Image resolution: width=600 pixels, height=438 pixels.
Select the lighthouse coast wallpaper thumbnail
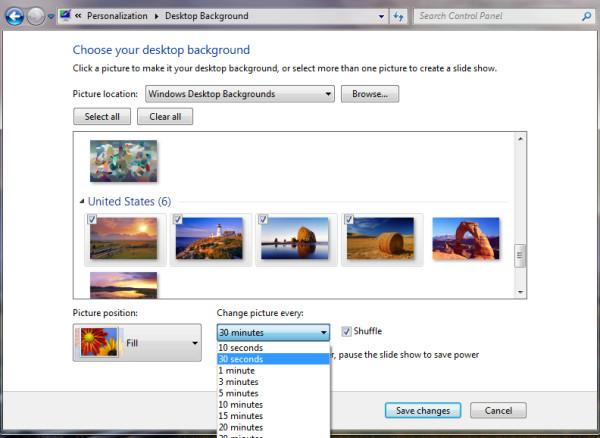(x=210, y=240)
